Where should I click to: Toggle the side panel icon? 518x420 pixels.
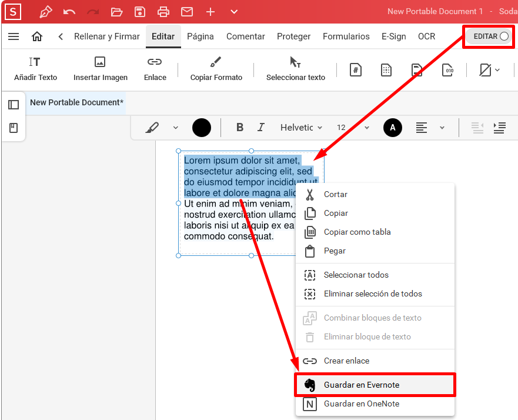pyautogui.click(x=14, y=105)
